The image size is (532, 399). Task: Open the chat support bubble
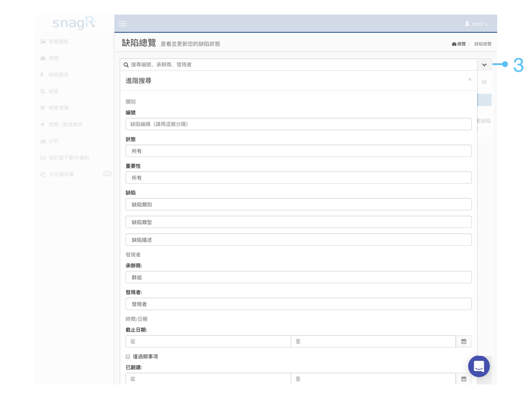click(478, 366)
